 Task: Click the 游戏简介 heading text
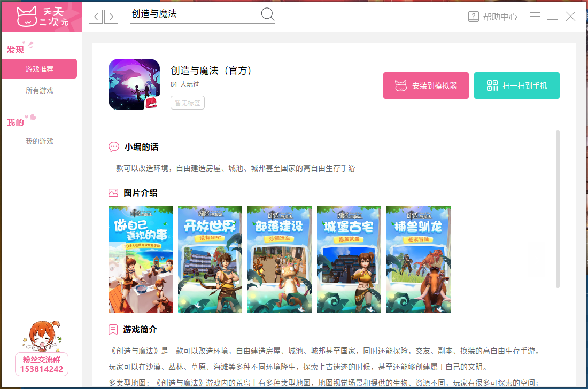tap(140, 330)
